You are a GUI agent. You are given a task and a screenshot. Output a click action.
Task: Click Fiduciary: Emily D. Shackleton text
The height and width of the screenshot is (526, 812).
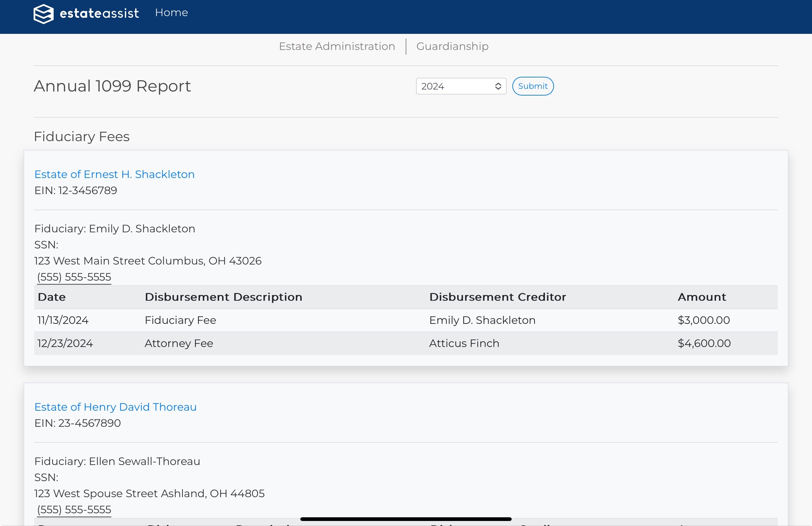pyautogui.click(x=115, y=228)
